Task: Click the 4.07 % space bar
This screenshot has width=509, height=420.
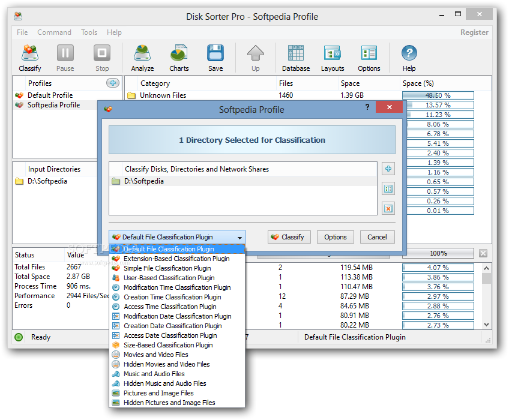Action: [438, 268]
